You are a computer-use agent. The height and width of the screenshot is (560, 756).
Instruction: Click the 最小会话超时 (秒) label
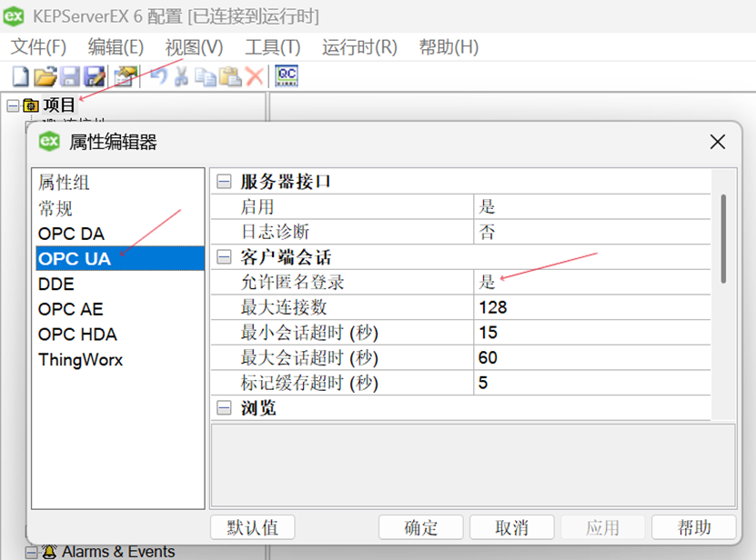(309, 333)
